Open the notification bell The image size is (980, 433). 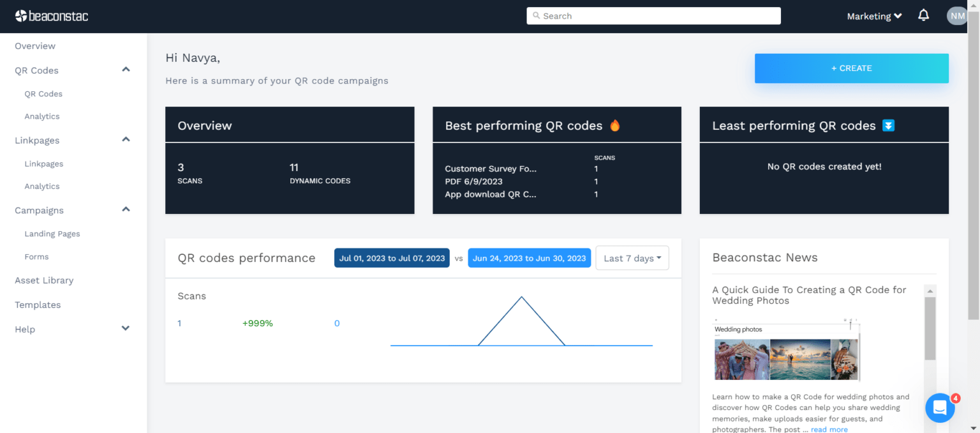923,15
